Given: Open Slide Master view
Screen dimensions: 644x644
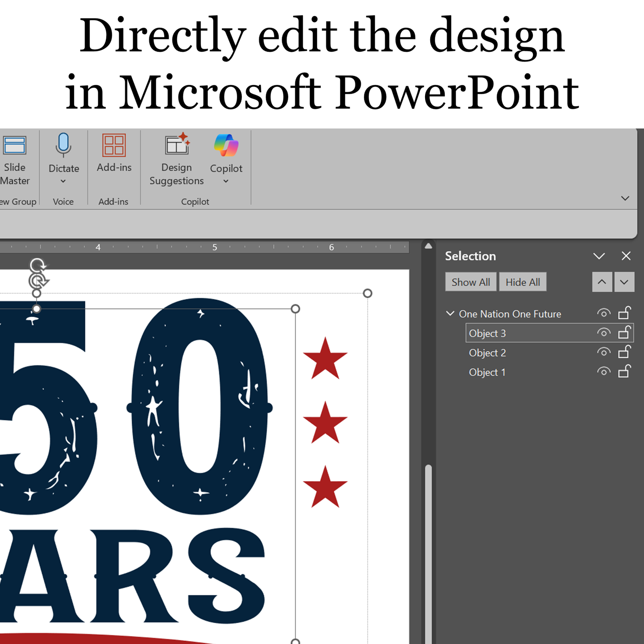Looking at the screenshot, I should [x=15, y=160].
